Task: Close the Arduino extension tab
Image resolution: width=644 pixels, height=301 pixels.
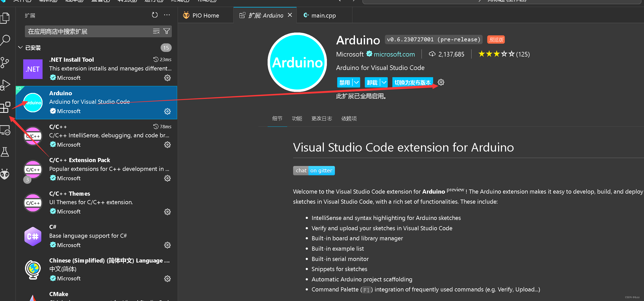Action: (290, 15)
